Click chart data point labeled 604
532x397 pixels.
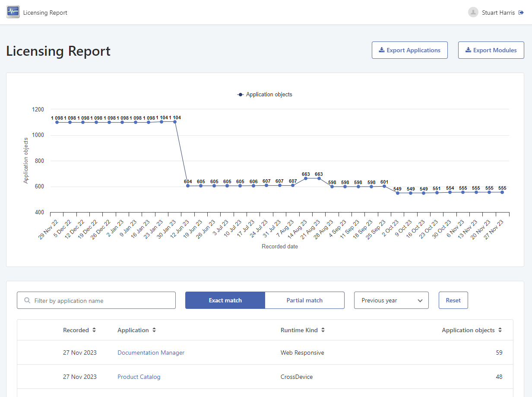(188, 186)
